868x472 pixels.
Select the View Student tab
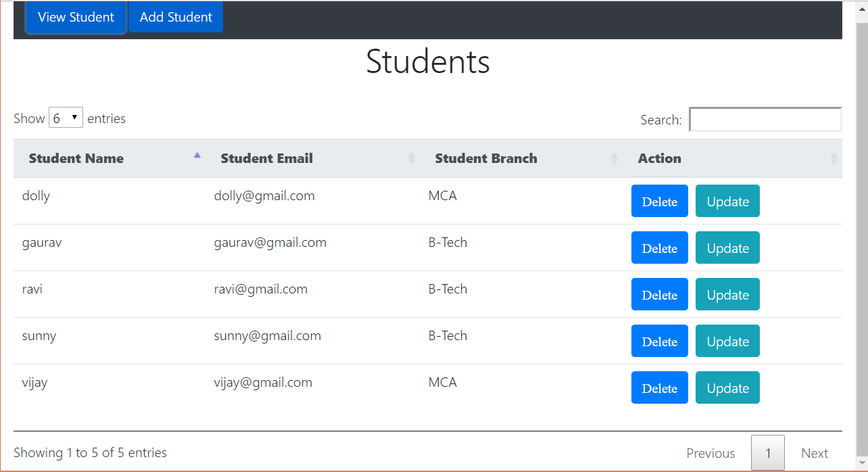pyautogui.click(x=76, y=18)
